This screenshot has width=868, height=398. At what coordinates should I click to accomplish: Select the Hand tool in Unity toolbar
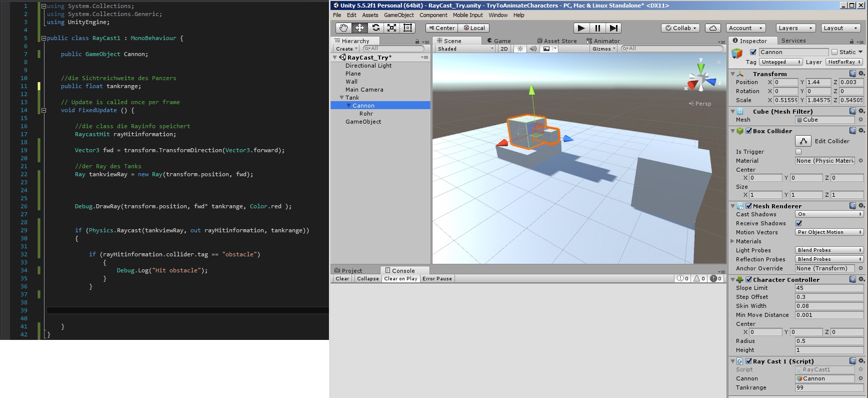[343, 28]
